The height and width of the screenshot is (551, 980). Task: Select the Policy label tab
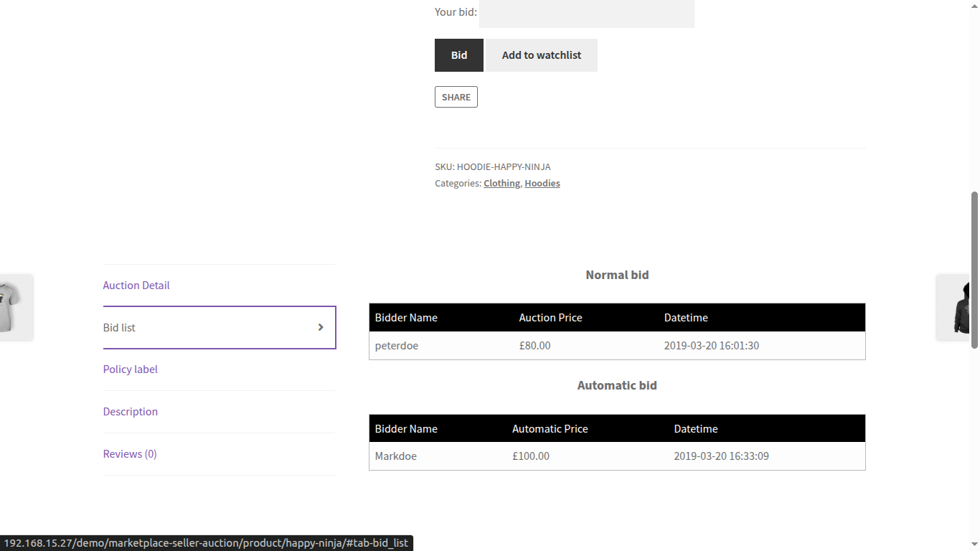tap(130, 369)
